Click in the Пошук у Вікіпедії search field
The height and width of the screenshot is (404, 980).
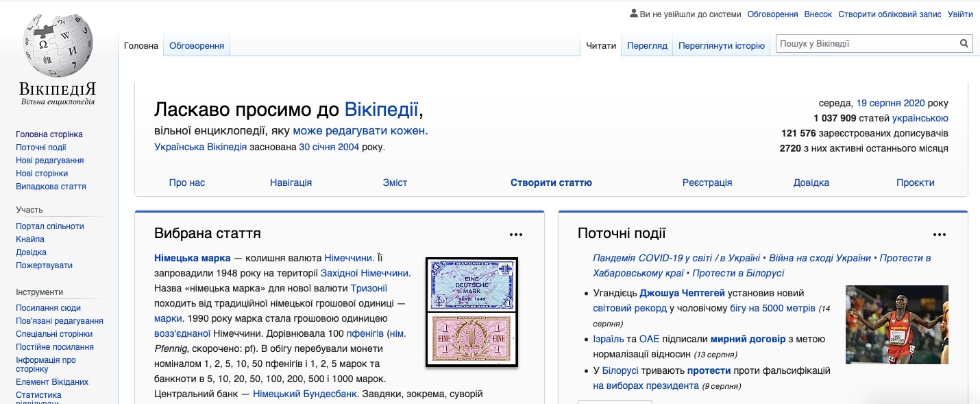click(x=866, y=44)
